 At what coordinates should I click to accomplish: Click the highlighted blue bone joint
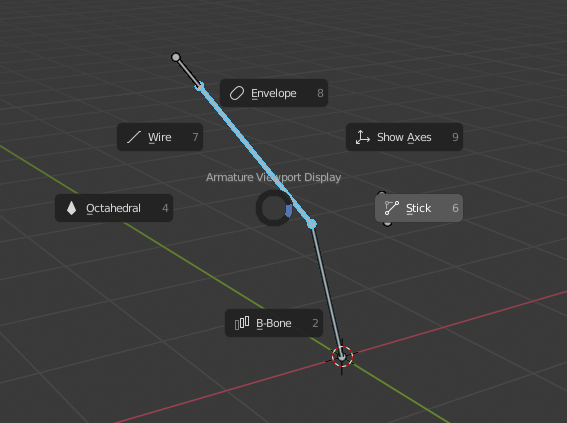[x=312, y=224]
